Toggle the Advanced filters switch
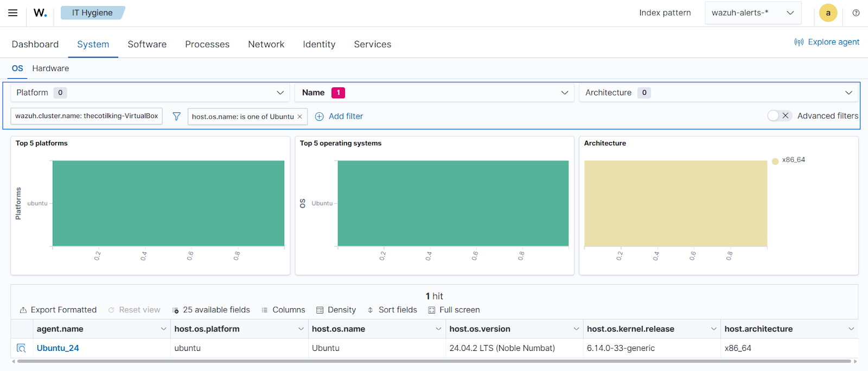 [x=780, y=116]
